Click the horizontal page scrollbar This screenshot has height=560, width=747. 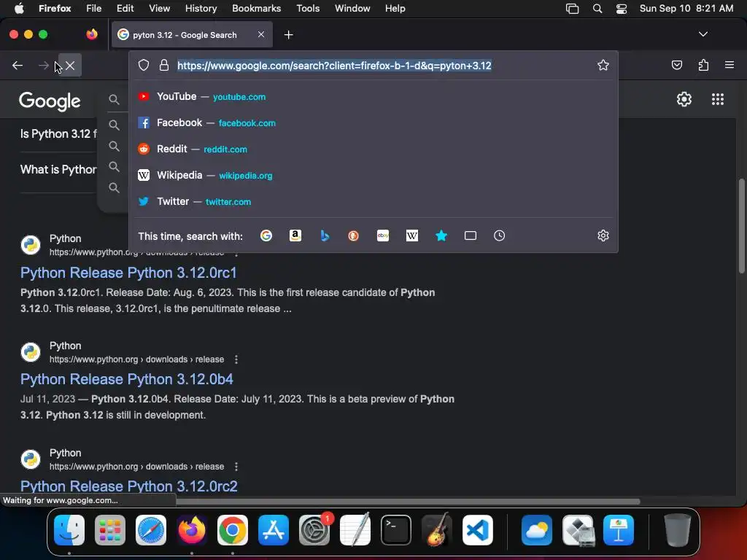pyautogui.click(x=408, y=502)
